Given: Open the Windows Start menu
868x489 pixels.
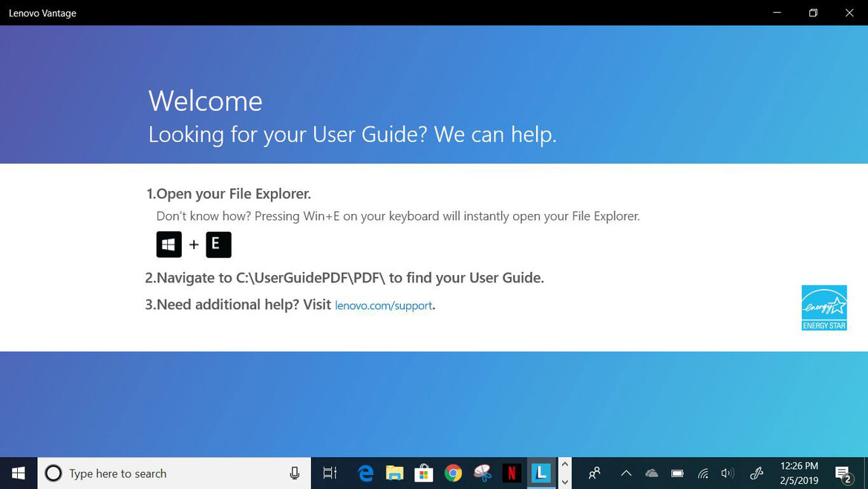Looking at the screenshot, I should click(x=19, y=473).
